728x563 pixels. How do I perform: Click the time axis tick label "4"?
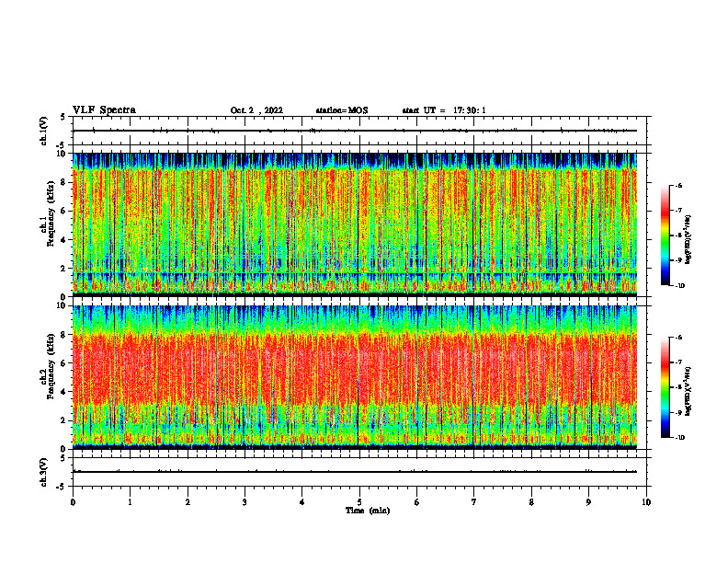click(x=302, y=502)
